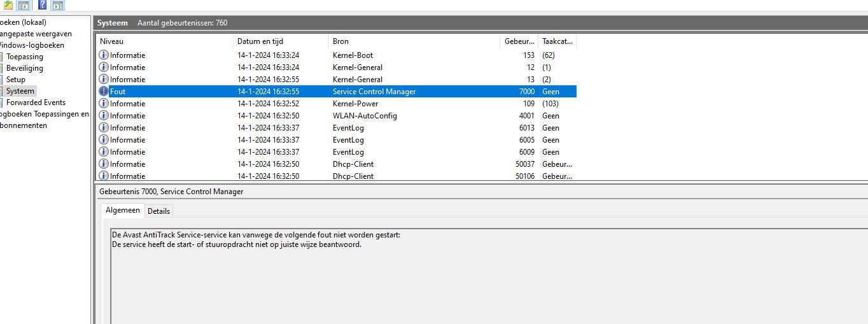This screenshot has height=324, width=868.
Task: Click event ID 7000 cell
Action: pyautogui.click(x=527, y=92)
